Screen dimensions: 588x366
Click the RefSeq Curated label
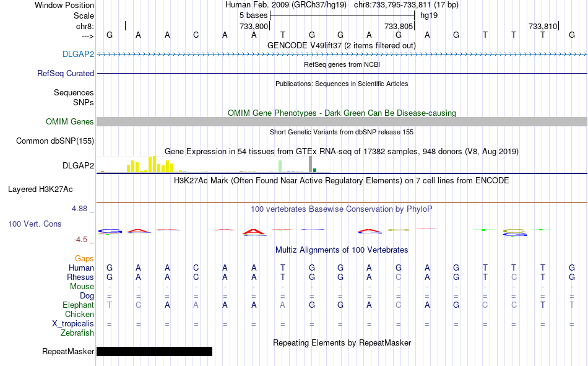coord(66,73)
